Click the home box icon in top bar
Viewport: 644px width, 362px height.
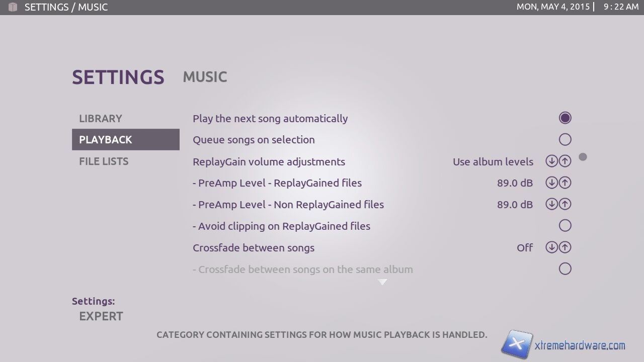[x=13, y=7]
